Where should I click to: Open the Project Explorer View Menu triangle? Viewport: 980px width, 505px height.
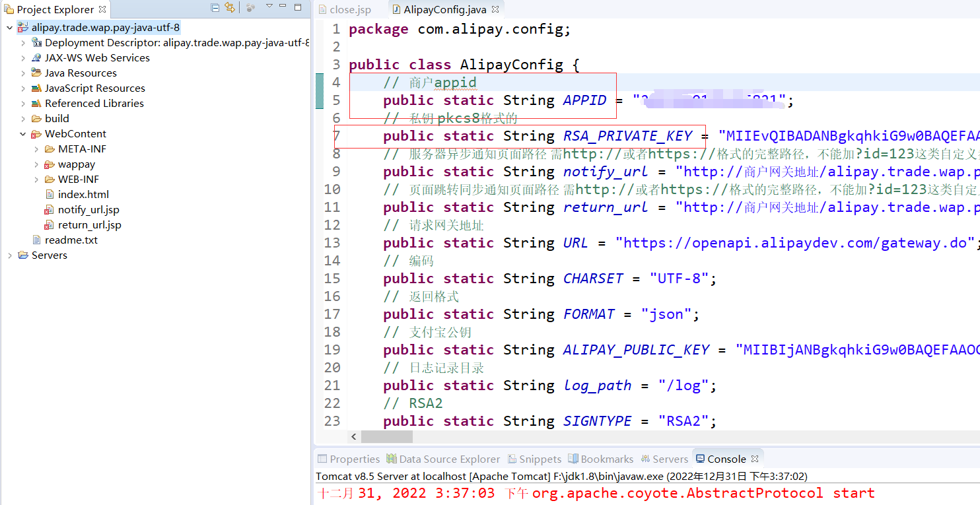(269, 7)
